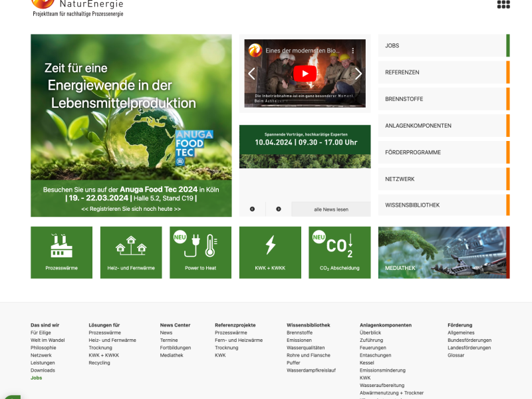The image size is (532, 399).
Task: Open the NETZWERK menu entry
Action: (444, 179)
